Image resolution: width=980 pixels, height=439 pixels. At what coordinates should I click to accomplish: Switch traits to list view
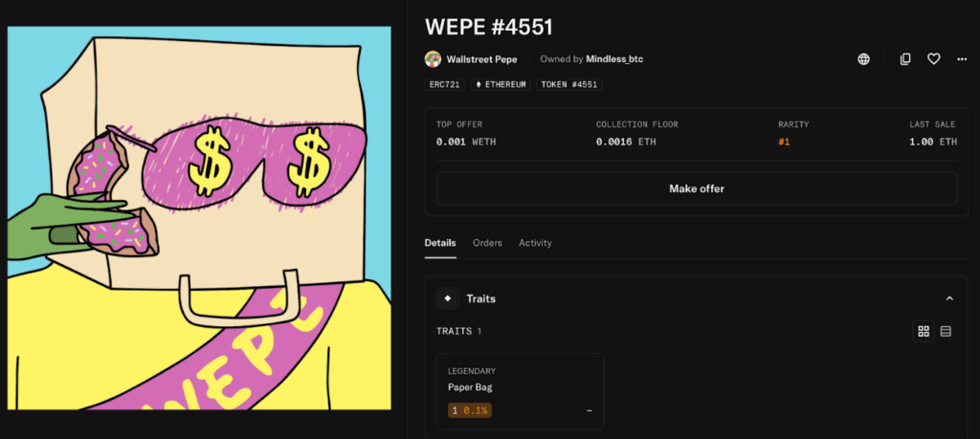pos(946,332)
